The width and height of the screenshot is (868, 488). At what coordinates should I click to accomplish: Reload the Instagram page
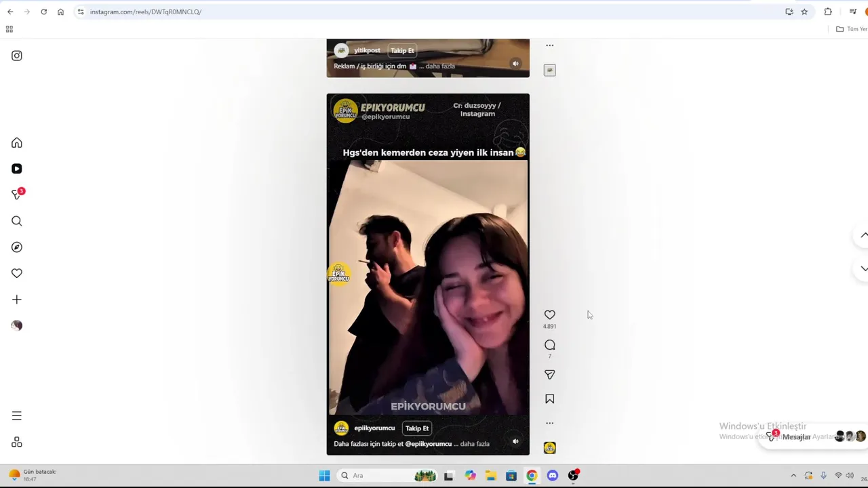pyautogui.click(x=43, y=12)
